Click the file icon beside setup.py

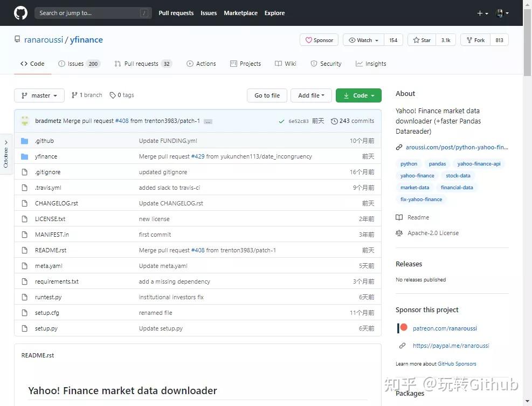[x=24, y=328]
